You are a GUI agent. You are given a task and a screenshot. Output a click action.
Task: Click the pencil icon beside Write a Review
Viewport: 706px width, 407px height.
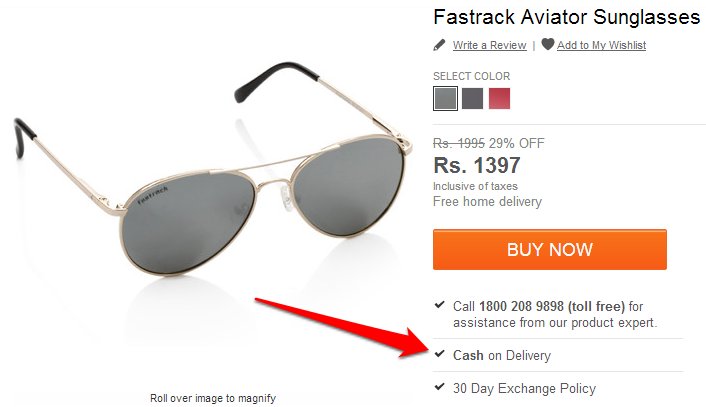[x=439, y=45]
